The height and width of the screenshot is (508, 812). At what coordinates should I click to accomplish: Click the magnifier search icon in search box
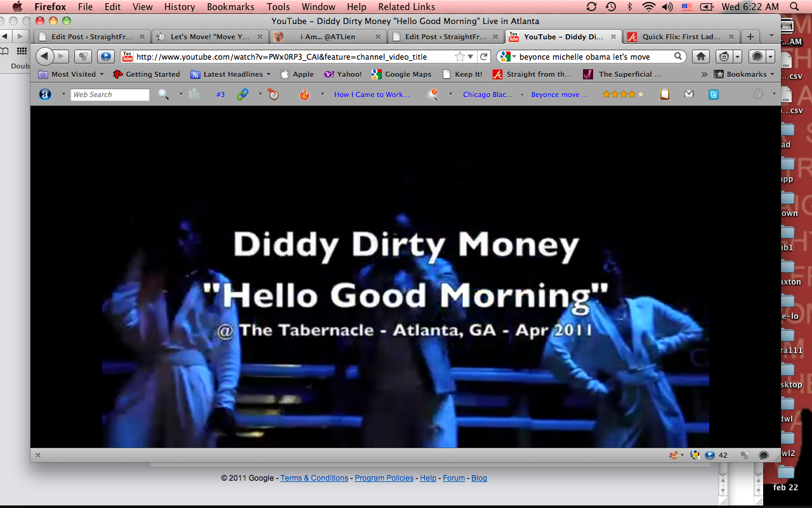pos(678,57)
